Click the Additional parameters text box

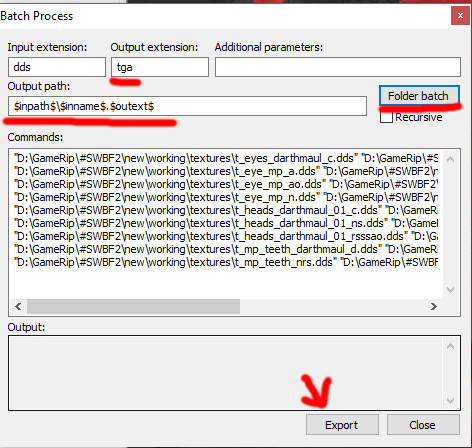pos(338,67)
